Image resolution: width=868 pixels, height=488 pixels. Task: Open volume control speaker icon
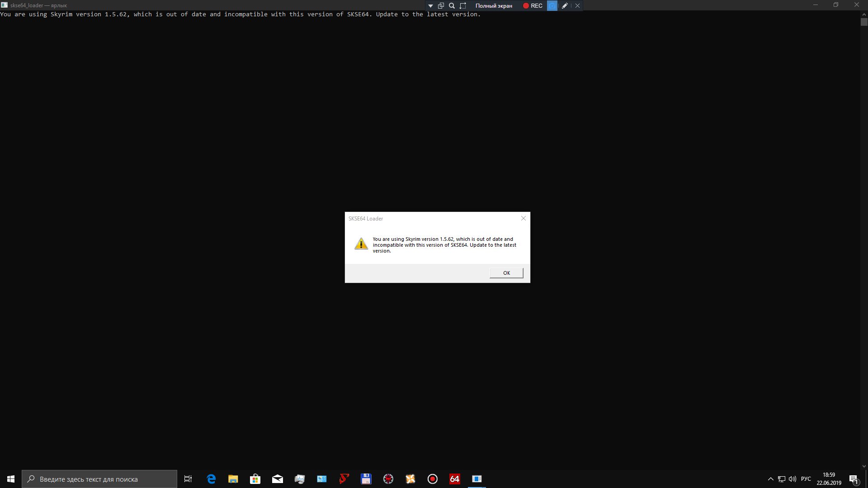[793, 479]
